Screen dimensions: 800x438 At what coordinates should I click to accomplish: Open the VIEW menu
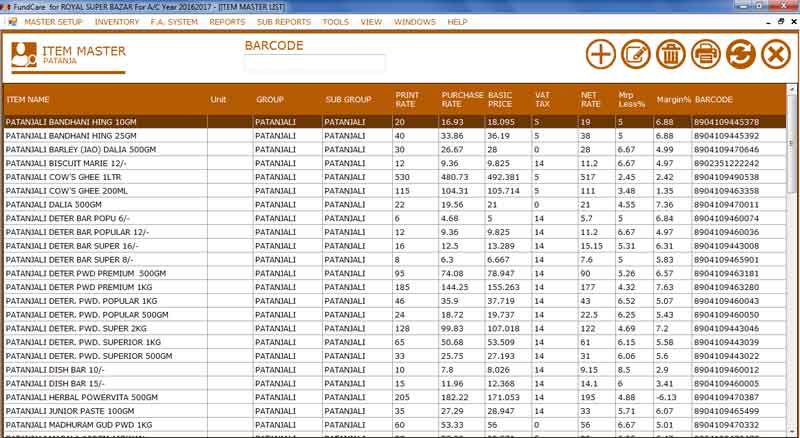(x=371, y=22)
